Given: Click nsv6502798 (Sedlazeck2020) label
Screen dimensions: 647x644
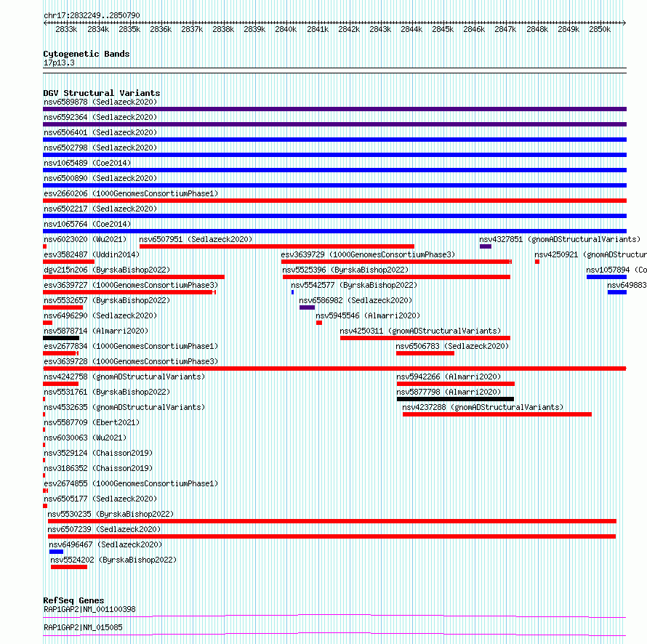Looking at the screenshot, I should tap(100, 148).
